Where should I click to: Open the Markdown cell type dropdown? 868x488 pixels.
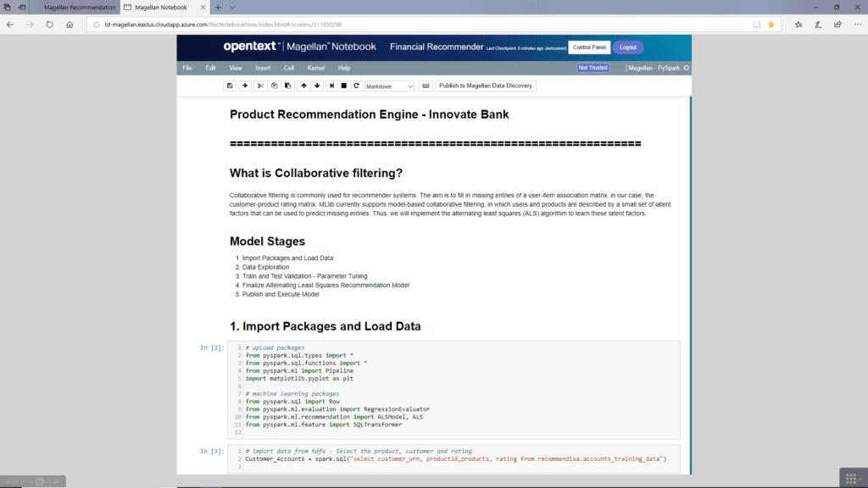click(x=389, y=86)
